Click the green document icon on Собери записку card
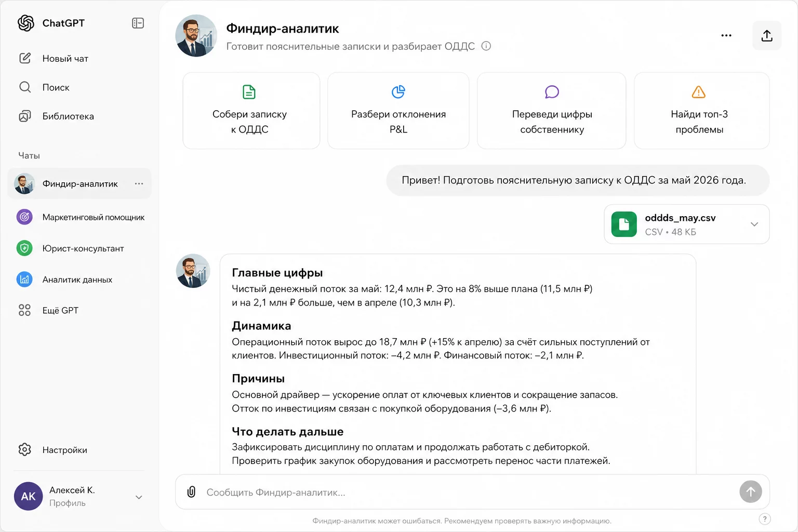This screenshot has width=798, height=532. pyautogui.click(x=249, y=92)
